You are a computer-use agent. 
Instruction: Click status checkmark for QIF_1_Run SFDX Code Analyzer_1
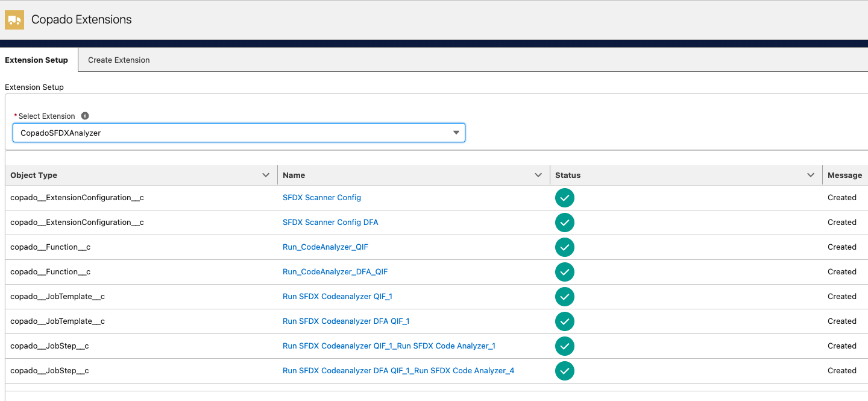coord(565,346)
